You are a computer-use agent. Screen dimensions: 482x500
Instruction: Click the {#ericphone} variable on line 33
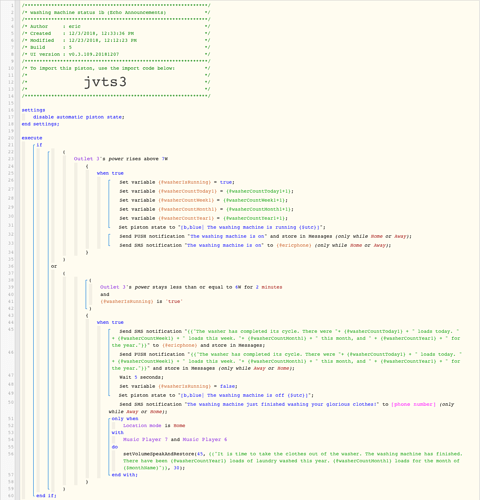294,245
